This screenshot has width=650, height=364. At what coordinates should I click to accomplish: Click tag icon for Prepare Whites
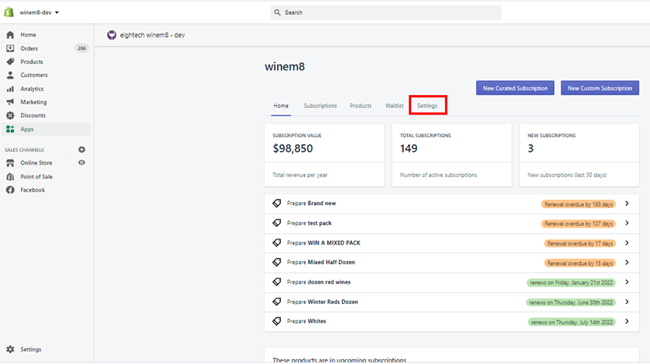(276, 321)
